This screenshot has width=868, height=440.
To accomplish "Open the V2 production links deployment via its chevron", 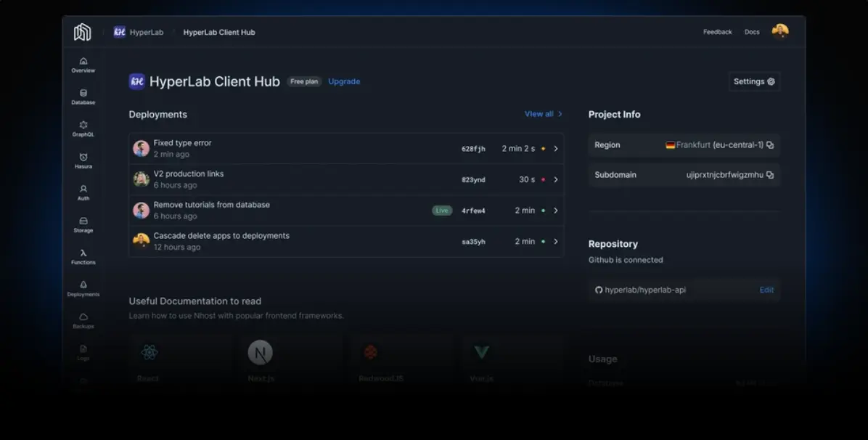I will 556,179.
